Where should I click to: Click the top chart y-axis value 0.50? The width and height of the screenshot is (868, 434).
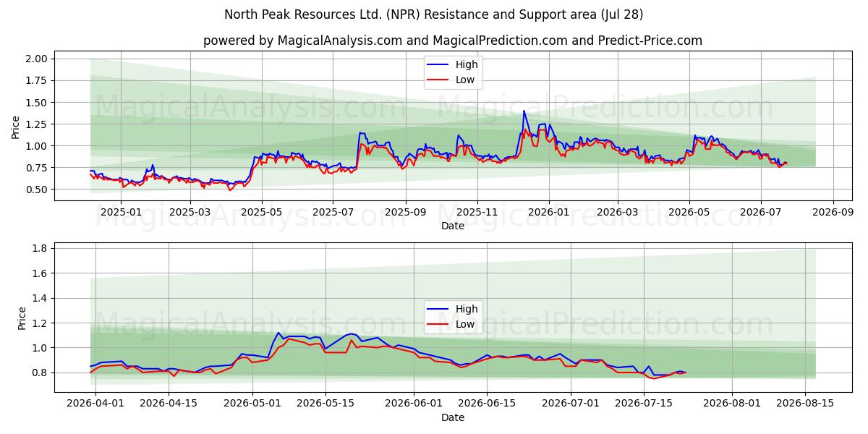point(36,190)
